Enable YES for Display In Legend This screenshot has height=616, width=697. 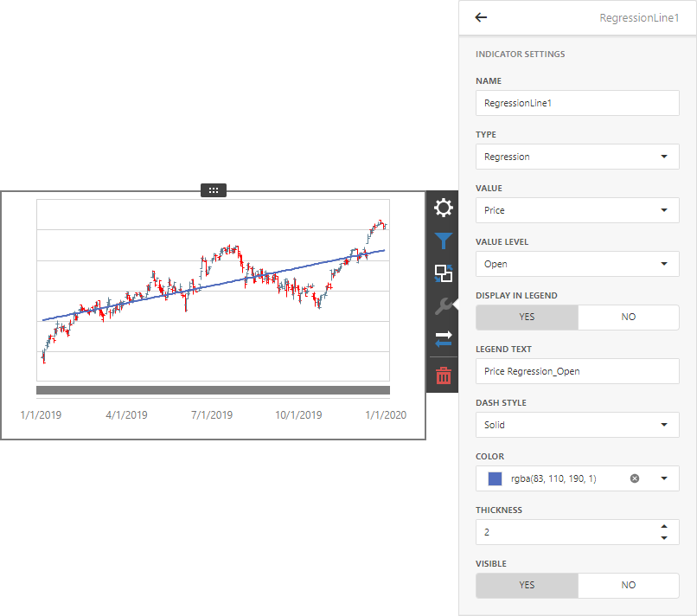pyautogui.click(x=527, y=318)
